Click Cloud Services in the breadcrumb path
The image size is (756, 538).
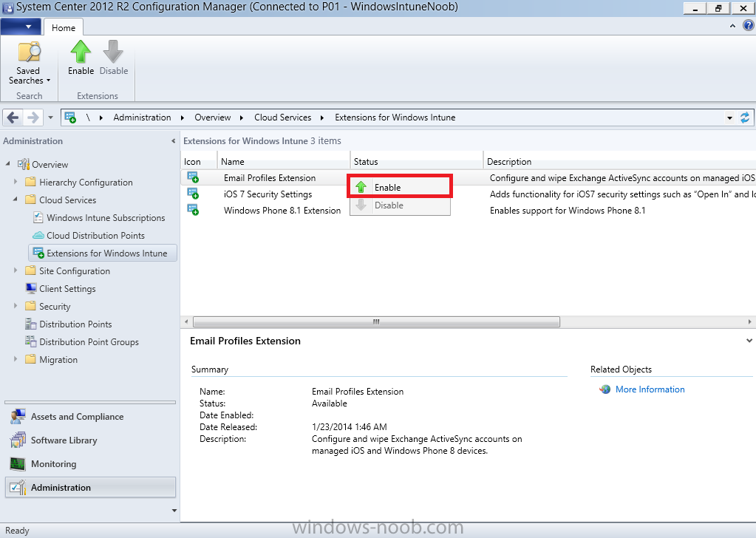coord(282,118)
